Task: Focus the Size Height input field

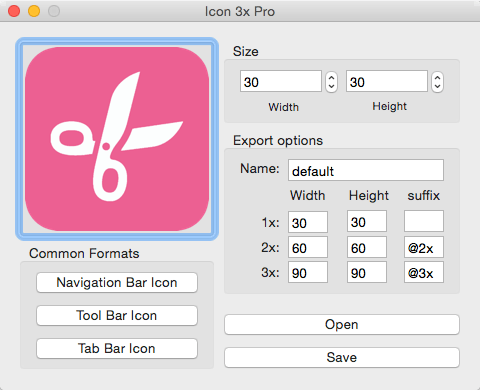Action: [387, 81]
